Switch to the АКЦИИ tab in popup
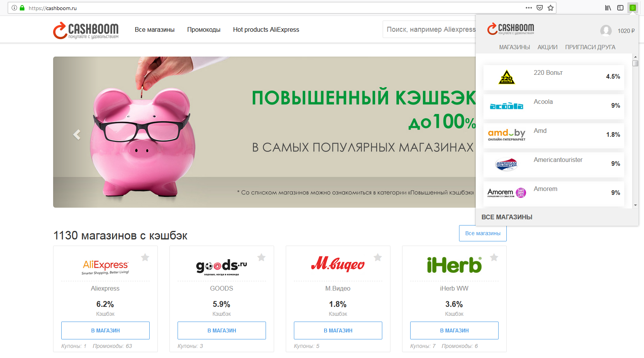 click(x=547, y=47)
